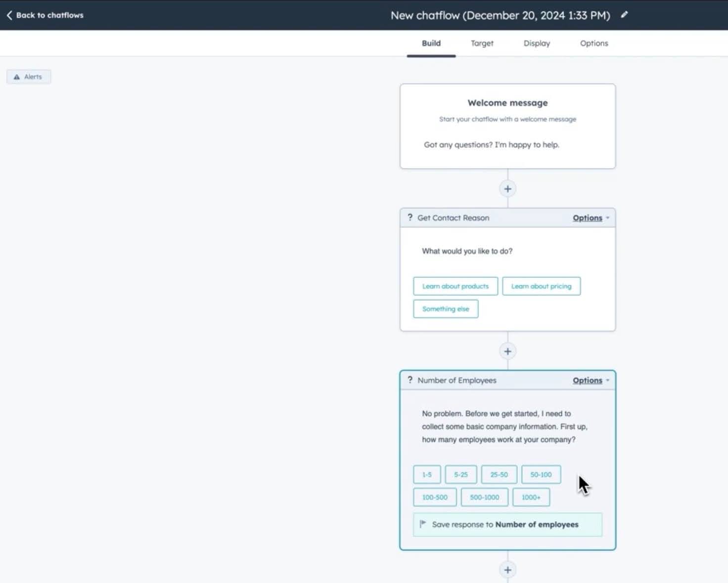Open Options dropdown for Get Contact Reason
Viewport: 728px width, 583px height.
click(x=591, y=218)
